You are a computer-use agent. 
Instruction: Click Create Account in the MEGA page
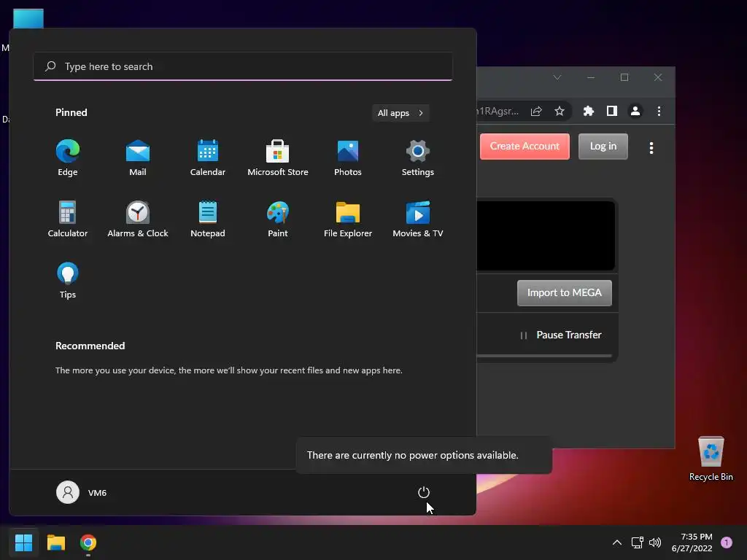click(525, 146)
